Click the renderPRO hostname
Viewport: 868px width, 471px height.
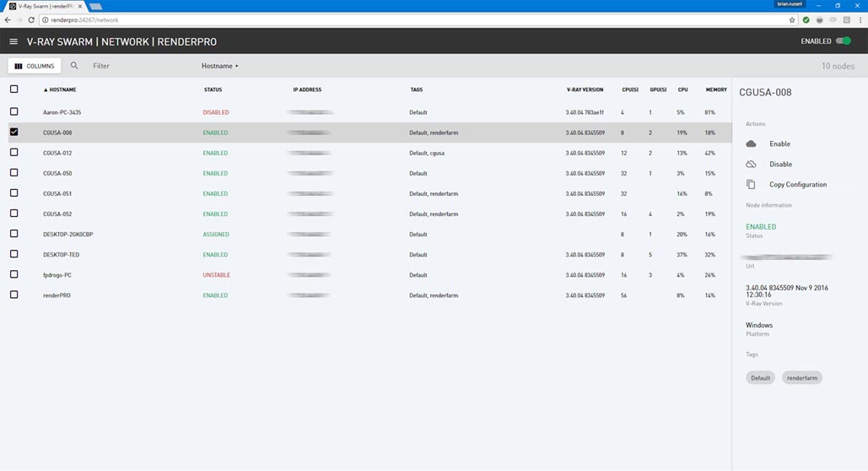point(57,295)
